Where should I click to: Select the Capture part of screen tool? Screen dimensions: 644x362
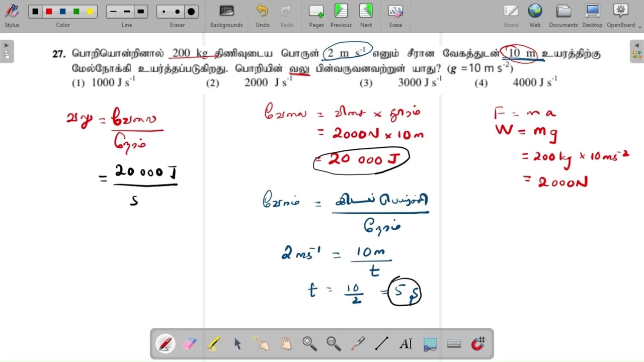[430, 344]
